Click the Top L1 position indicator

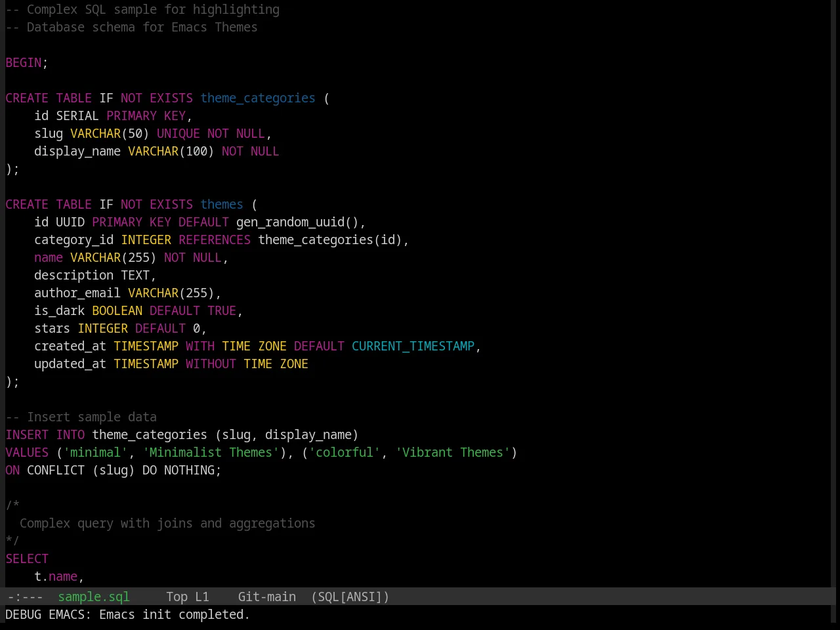pyautogui.click(x=187, y=597)
